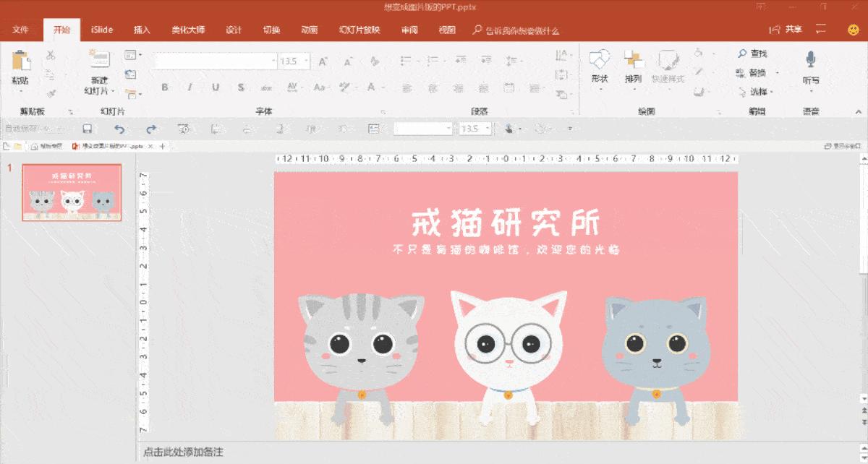Toggle underline formatting

(216, 87)
